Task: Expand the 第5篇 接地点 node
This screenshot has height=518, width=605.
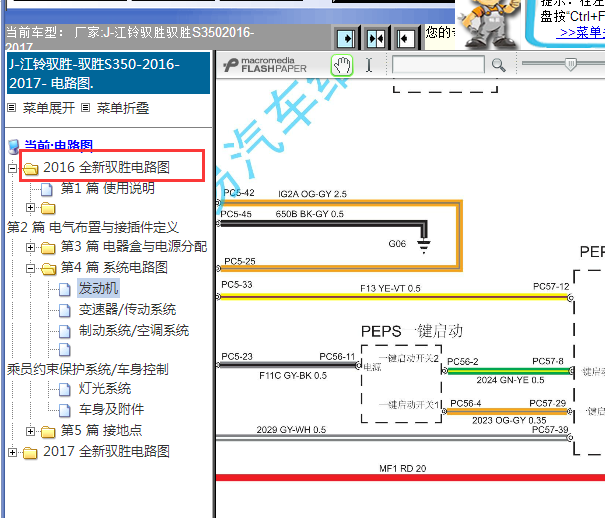Action: (x=30, y=431)
